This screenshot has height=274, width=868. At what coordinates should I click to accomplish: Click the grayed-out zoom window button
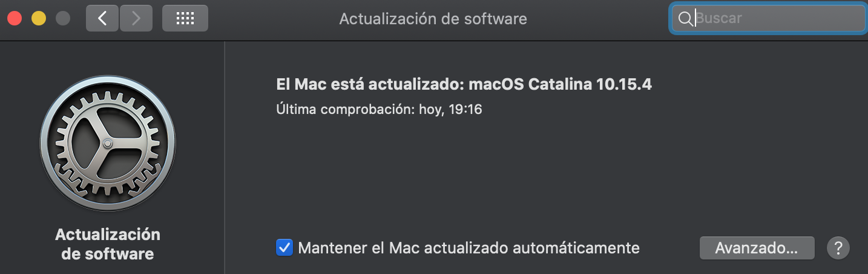pos(63,18)
